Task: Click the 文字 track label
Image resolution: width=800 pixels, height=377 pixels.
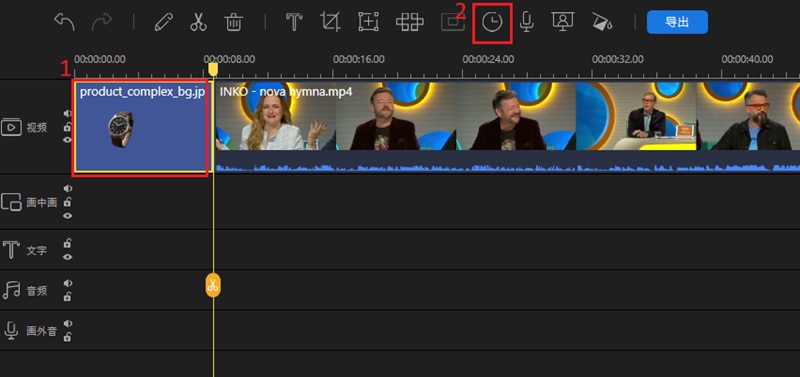Action: coord(36,250)
